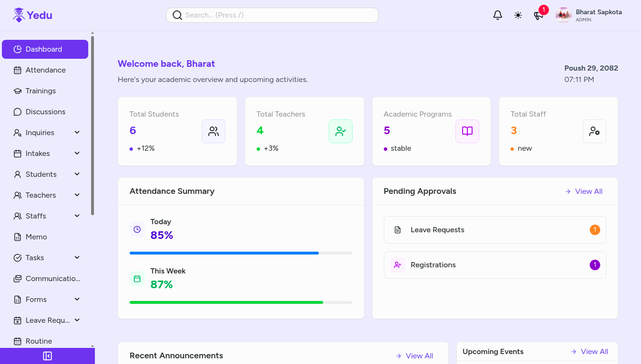641x364 pixels.
Task: Click the Total Staff settings-person icon
Action: coord(594,131)
